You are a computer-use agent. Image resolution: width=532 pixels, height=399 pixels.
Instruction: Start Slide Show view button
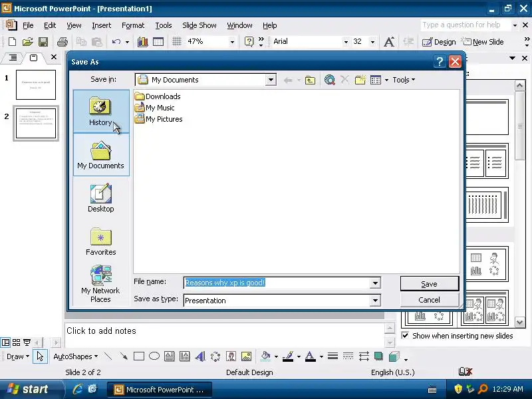pyautogui.click(x=27, y=342)
